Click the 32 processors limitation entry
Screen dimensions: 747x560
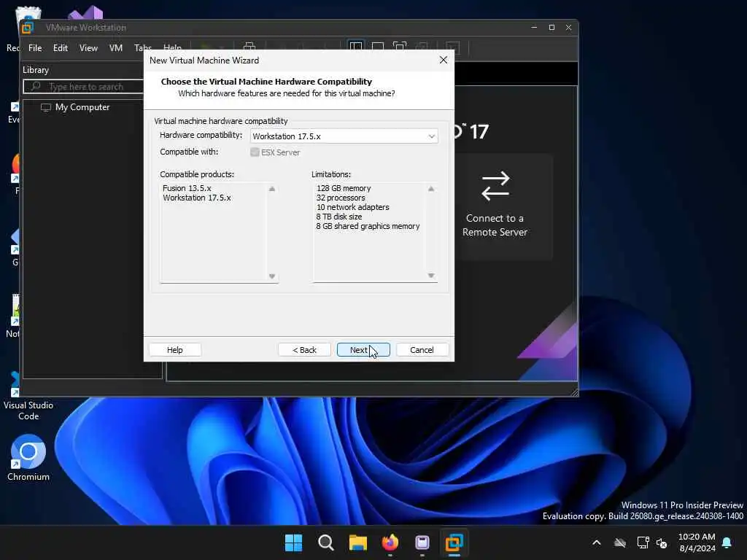[x=341, y=198]
